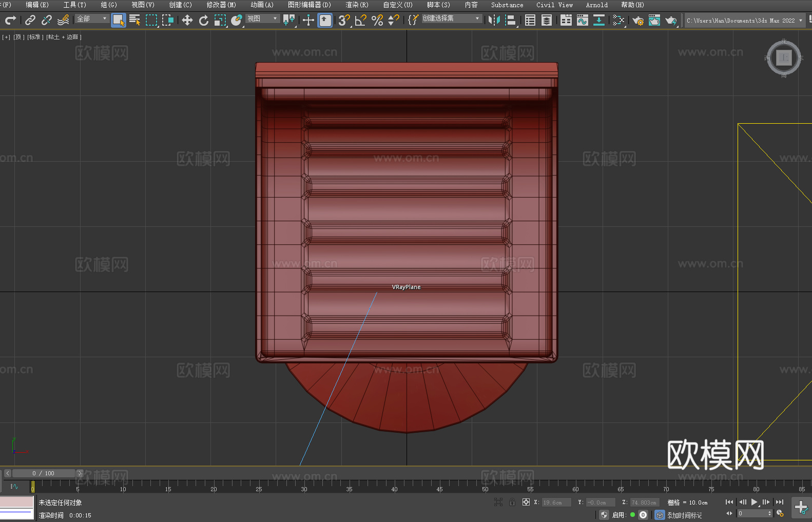Toggle the Spinner Snap button

pyautogui.click(x=394, y=20)
